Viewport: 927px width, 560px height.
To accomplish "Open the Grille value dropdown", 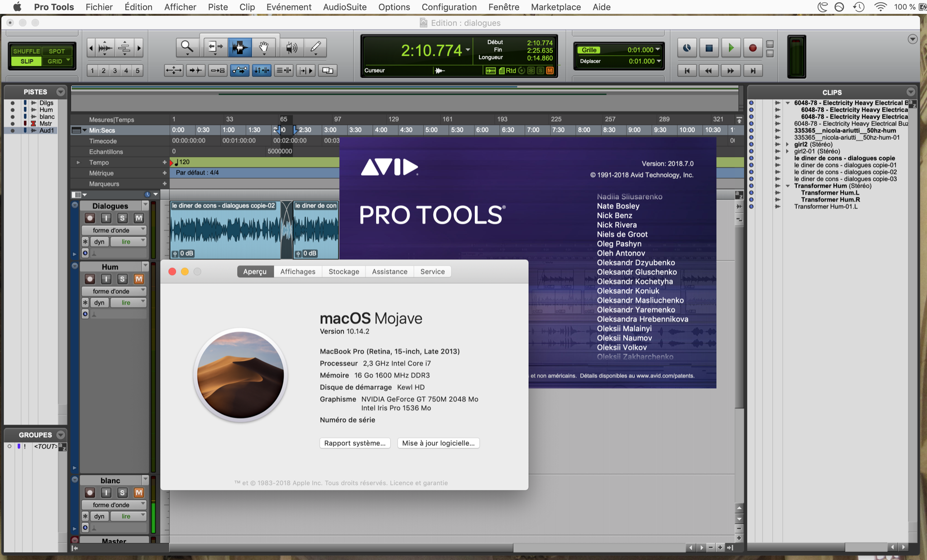I will [x=658, y=50].
